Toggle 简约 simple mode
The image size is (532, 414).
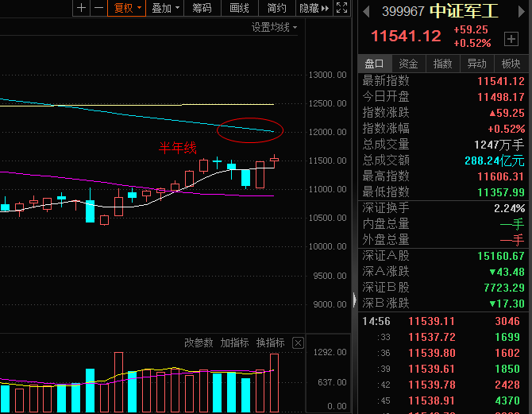click(277, 8)
